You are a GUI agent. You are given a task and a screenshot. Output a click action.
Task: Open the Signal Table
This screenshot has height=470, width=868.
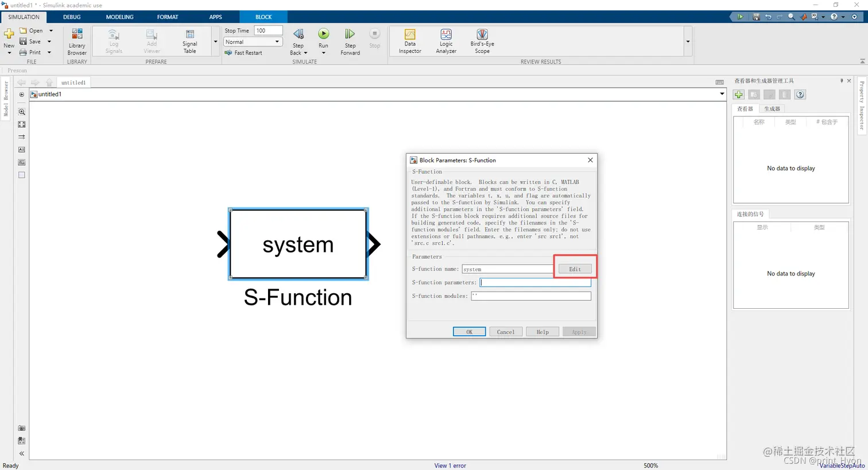[189, 41]
